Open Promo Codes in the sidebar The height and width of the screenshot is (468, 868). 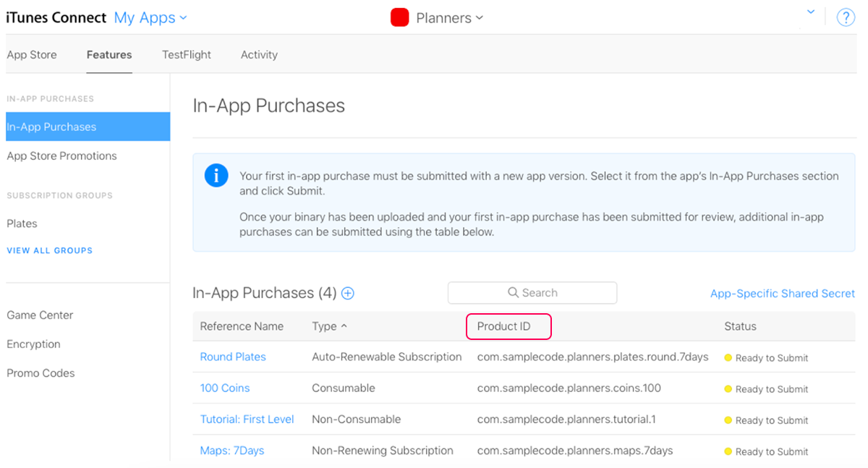point(41,374)
